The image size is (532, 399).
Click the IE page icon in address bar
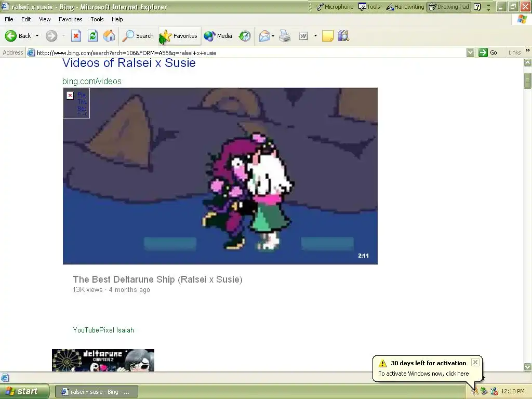coord(31,52)
